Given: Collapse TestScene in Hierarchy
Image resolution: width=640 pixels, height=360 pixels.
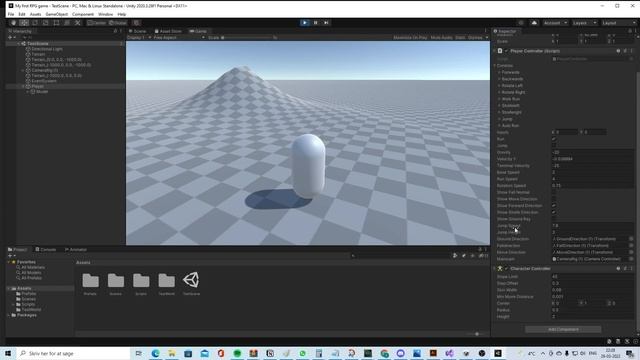Looking at the screenshot, I should pyautogui.click(x=18, y=43).
